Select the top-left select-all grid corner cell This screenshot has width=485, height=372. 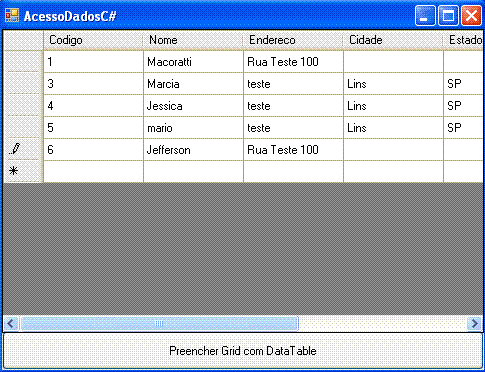tap(23, 40)
